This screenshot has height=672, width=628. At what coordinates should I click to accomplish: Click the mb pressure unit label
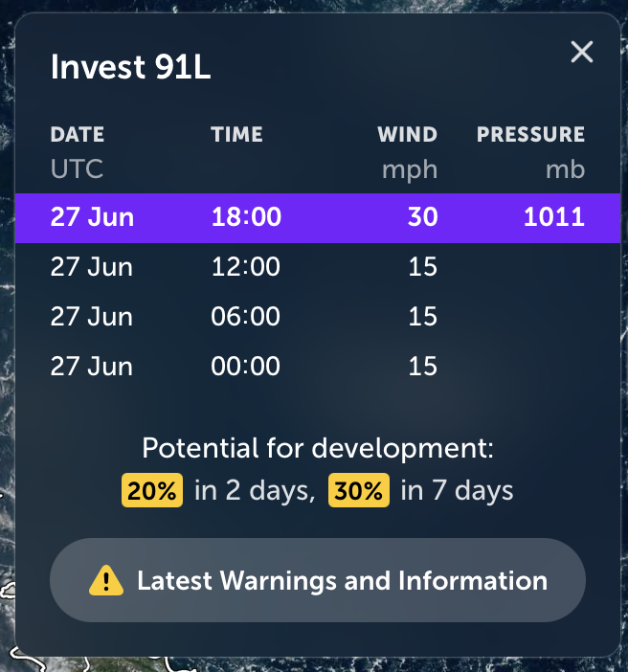[565, 169]
